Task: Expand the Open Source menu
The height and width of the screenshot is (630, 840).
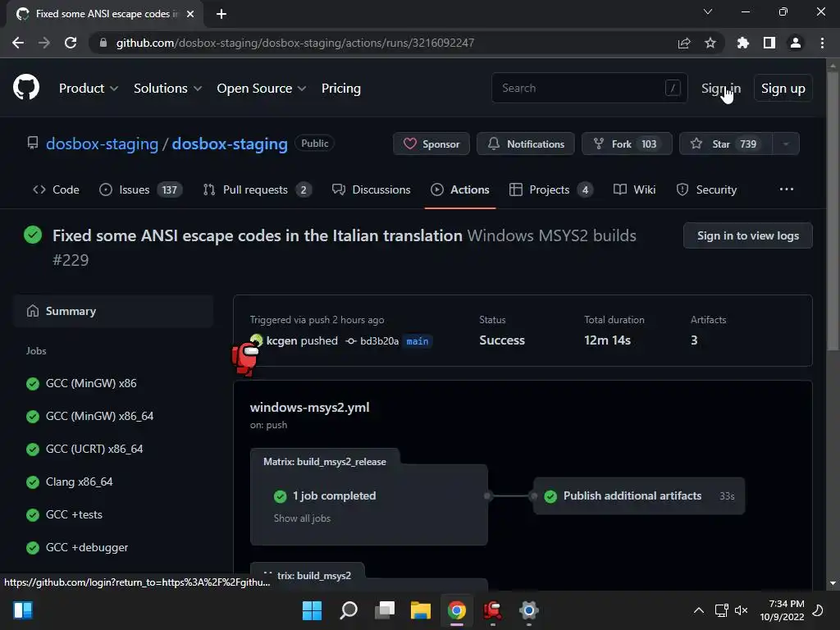Action: coord(262,89)
